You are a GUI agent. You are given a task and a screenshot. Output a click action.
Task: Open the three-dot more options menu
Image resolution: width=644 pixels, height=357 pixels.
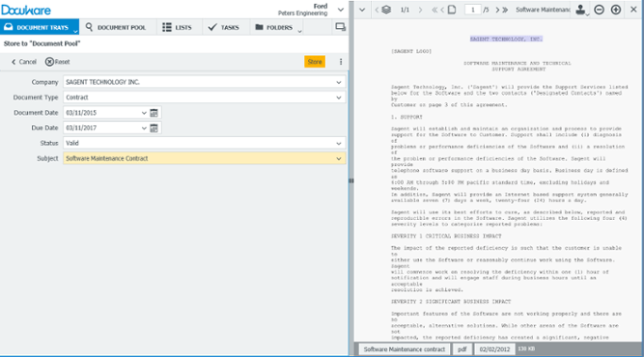click(x=341, y=62)
